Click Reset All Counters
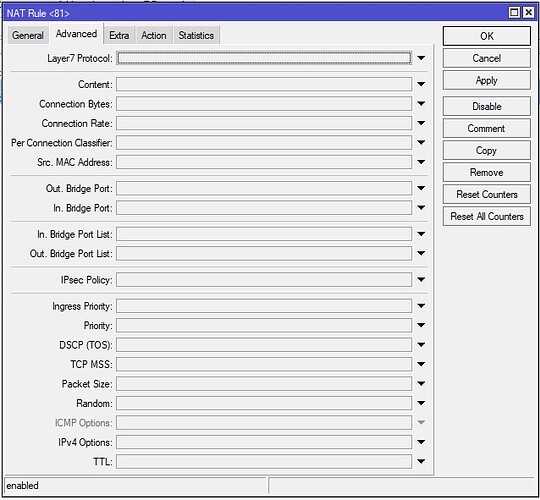 [x=486, y=217]
